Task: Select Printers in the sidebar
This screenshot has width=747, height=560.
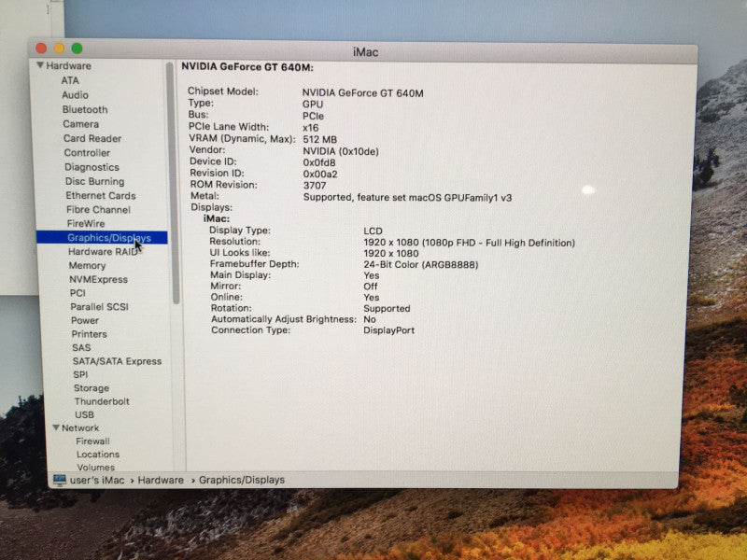Action: click(x=89, y=334)
